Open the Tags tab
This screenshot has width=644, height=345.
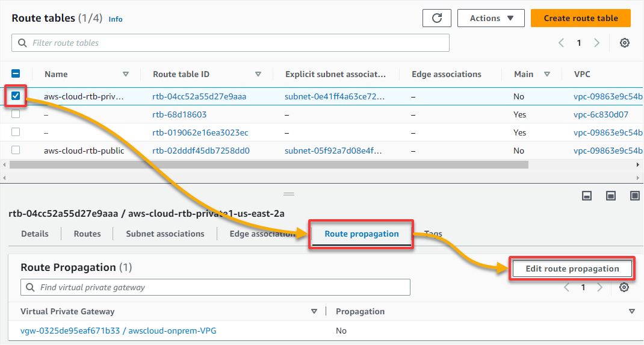point(433,234)
